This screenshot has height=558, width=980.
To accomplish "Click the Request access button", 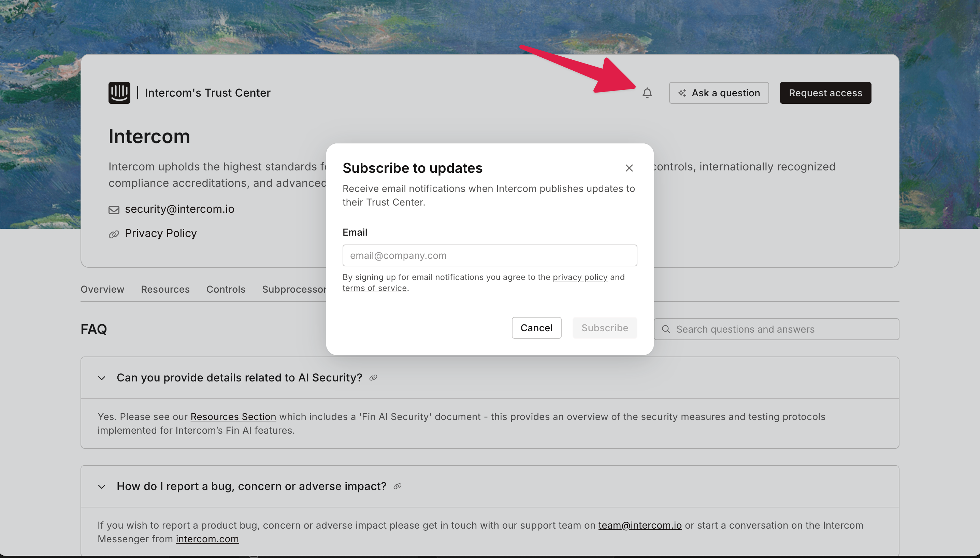I will point(825,93).
